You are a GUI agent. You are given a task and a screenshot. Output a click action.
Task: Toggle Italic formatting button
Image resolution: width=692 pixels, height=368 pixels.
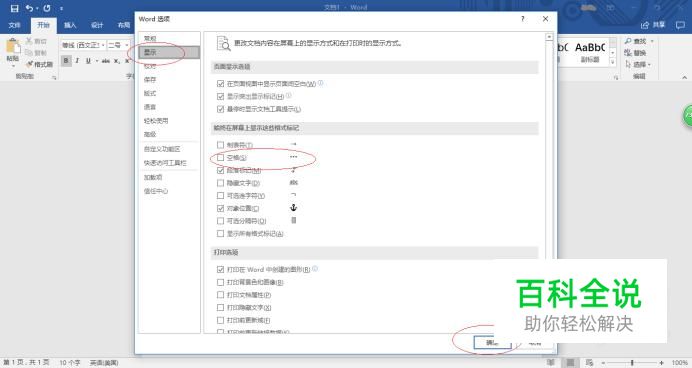click(x=77, y=61)
